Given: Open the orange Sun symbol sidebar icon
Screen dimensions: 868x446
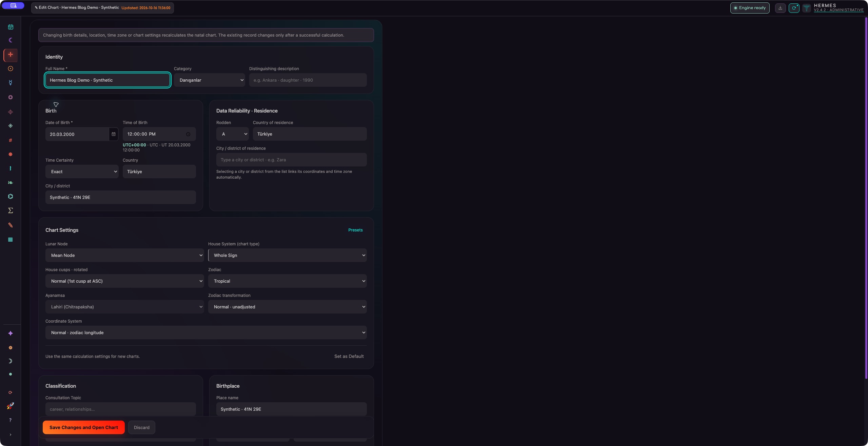Looking at the screenshot, I should pyautogui.click(x=11, y=69).
